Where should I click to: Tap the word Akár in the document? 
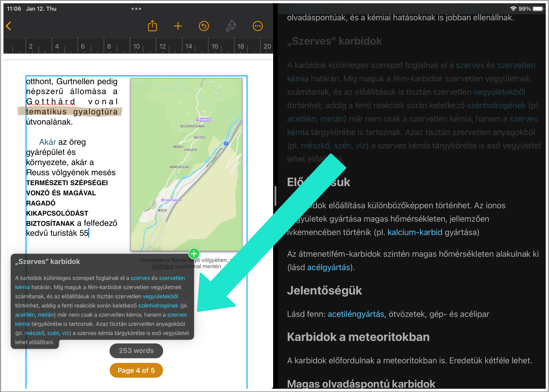47,142
